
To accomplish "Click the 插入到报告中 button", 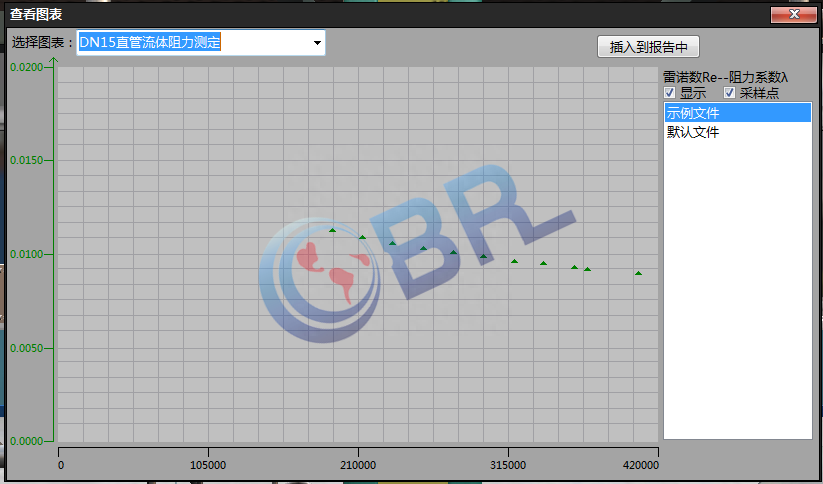I will [648, 47].
